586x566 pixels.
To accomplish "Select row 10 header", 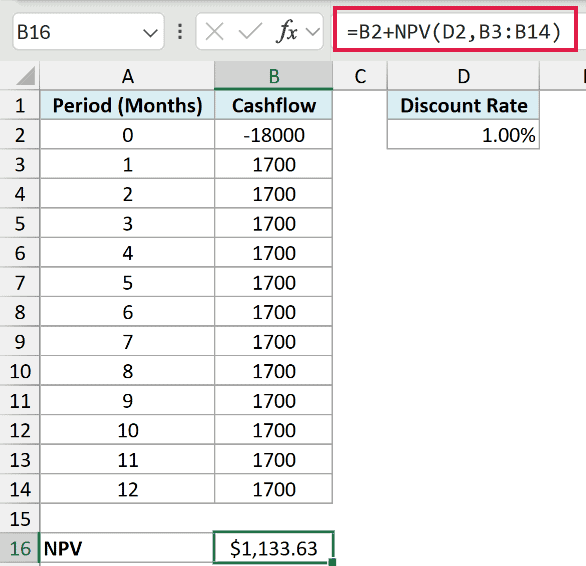I will 19,371.
